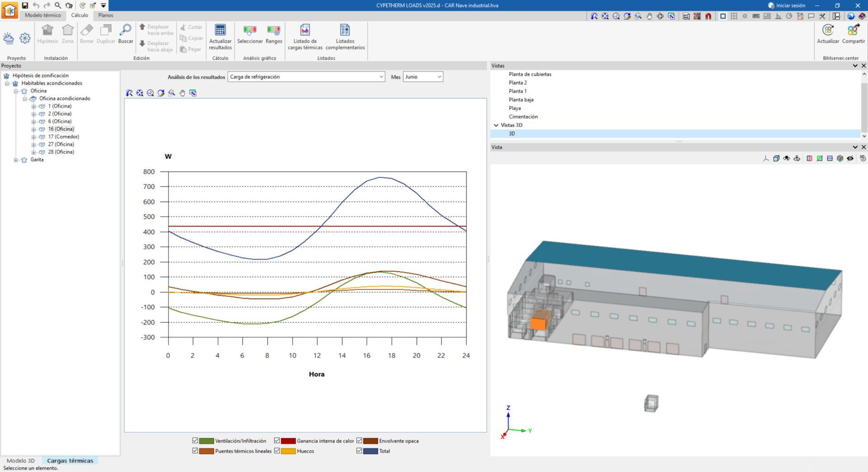The image size is (868, 472).
Task: Select the Planta baja view
Action: 521,100
